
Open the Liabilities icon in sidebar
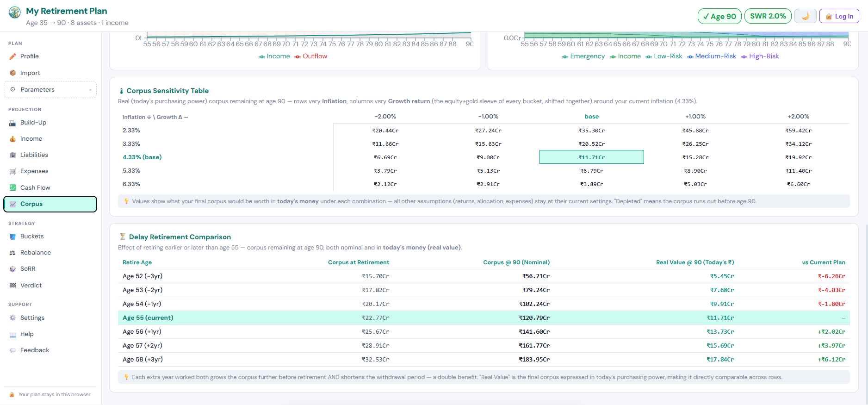13,155
